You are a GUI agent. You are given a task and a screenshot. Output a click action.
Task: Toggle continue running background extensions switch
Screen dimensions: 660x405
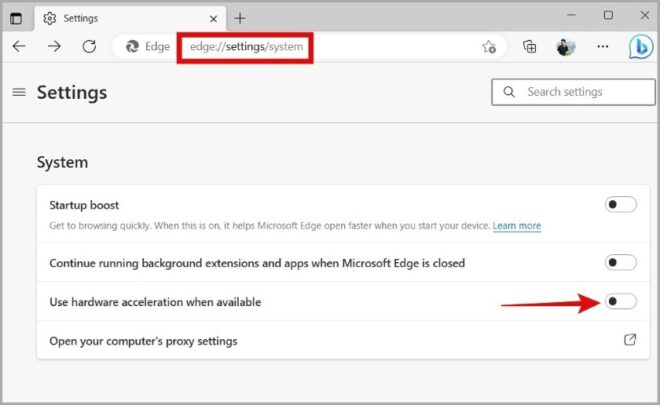(620, 263)
